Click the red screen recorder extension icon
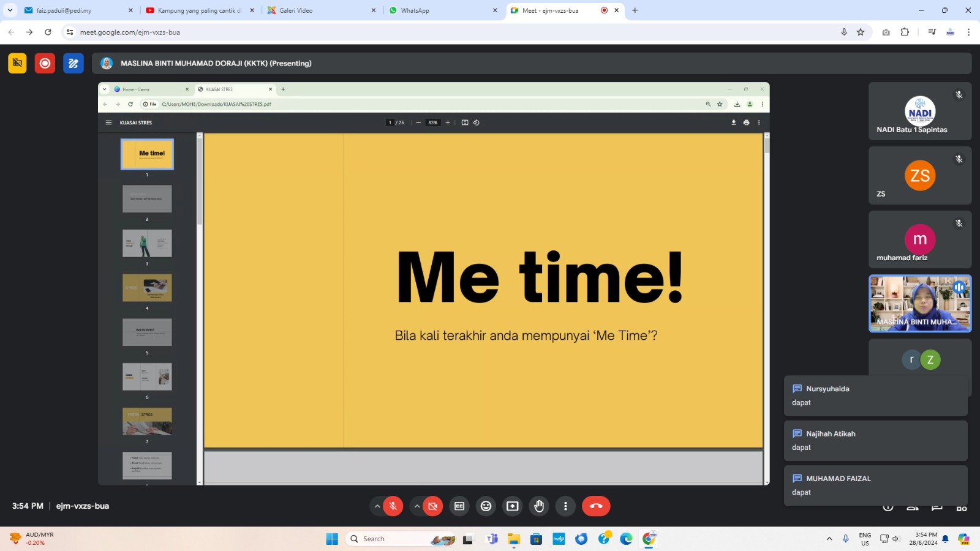This screenshot has width=980, height=551. (45, 63)
